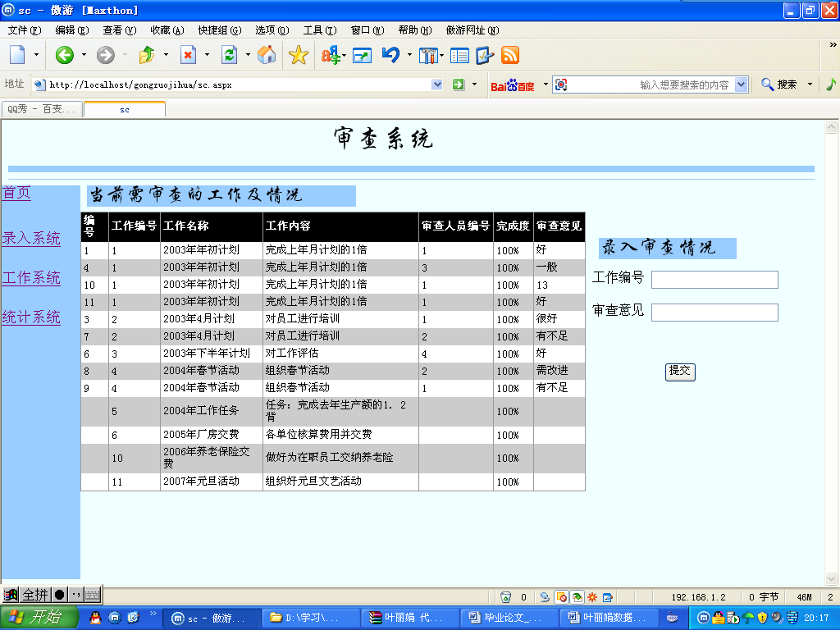
Task: Open the New Page button dropdown arrow
Action: [x=36, y=55]
